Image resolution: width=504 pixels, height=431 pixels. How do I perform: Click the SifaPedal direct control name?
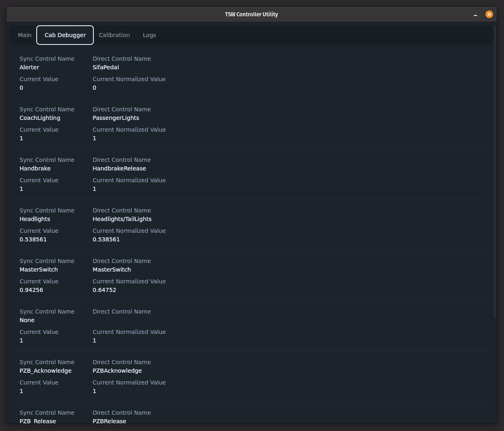(x=106, y=67)
